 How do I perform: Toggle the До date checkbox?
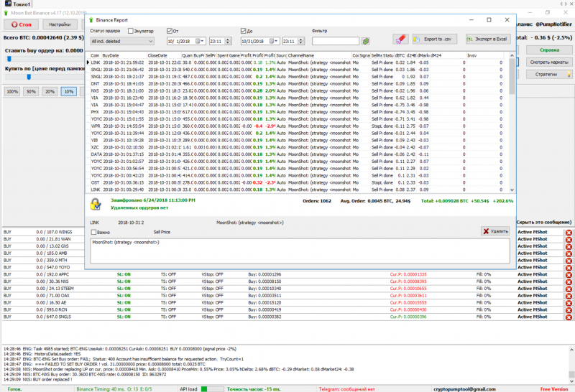click(244, 31)
